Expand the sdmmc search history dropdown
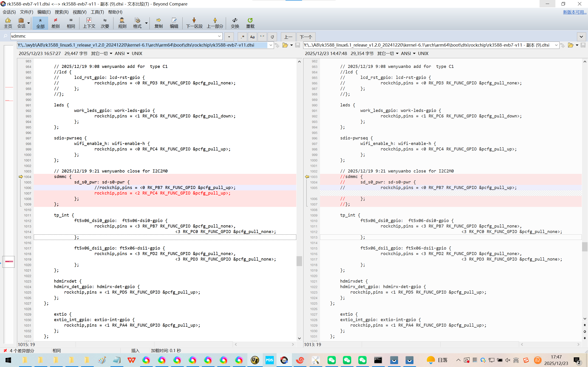 (219, 36)
